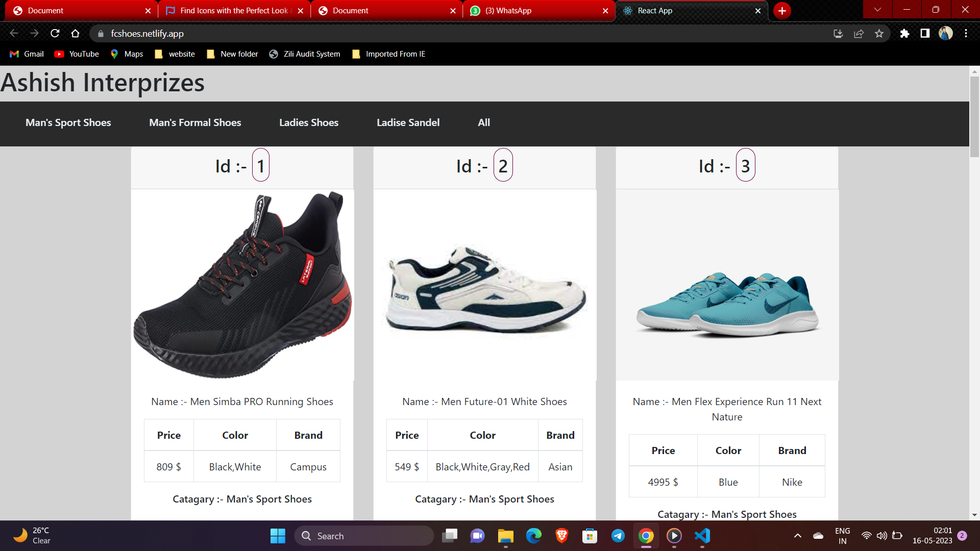980x551 pixels.
Task: Reload the page with the refresh icon
Action: (55, 34)
